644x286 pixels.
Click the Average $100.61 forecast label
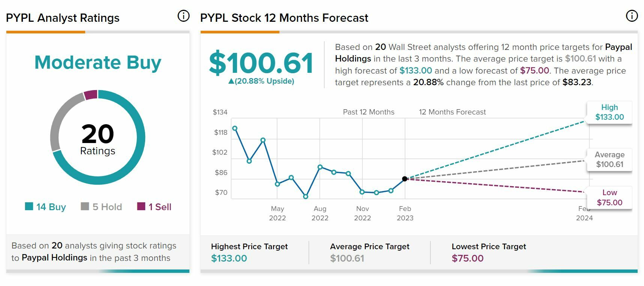coord(609,160)
